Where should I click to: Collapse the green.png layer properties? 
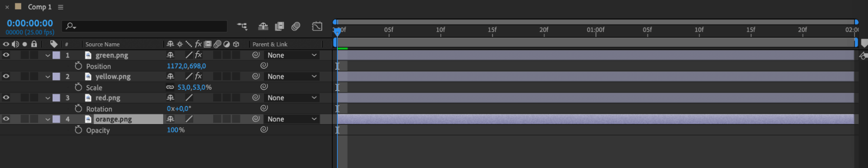[48, 55]
